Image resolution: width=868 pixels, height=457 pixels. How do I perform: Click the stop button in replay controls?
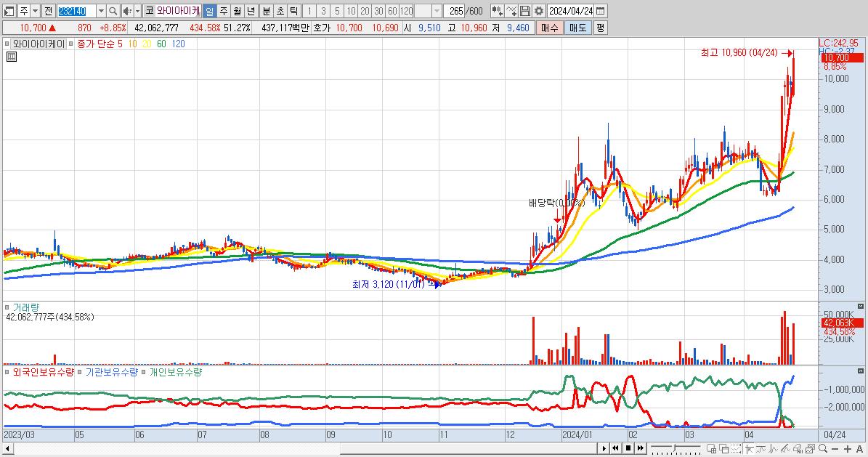click(628, 448)
